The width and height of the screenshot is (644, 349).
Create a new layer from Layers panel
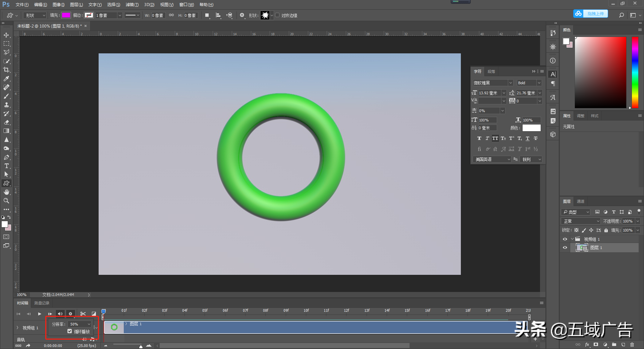tap(623, 345)
